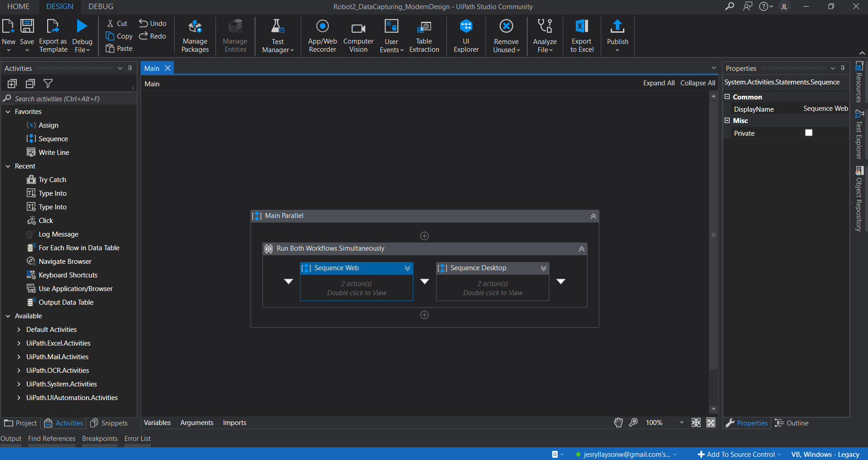Collapse the Recent group
The image size is (868, 460).
[x=8, y=166]
